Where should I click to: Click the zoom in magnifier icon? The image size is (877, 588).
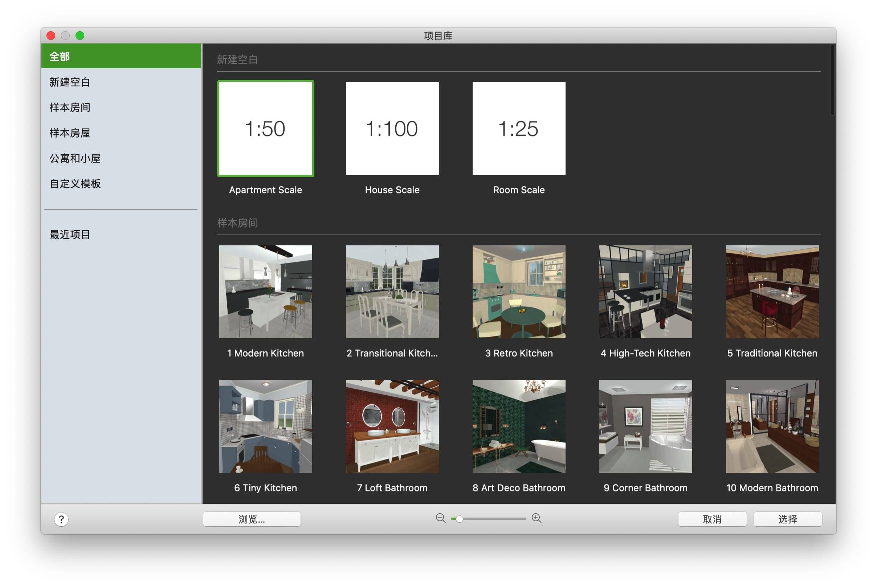tap(536, 518)
